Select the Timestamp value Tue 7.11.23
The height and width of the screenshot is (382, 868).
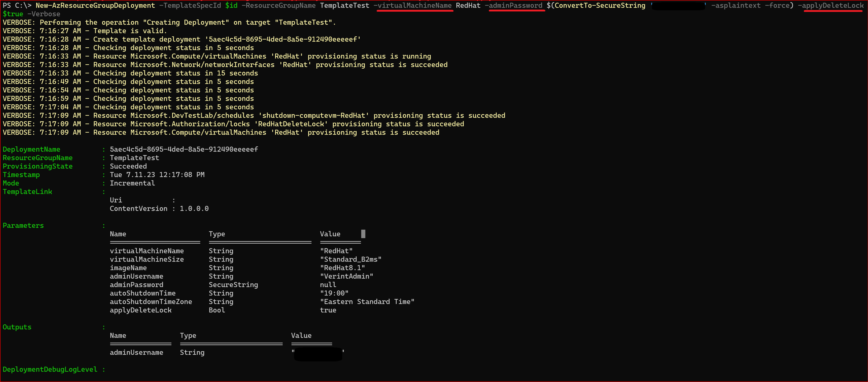click(145, 175)
